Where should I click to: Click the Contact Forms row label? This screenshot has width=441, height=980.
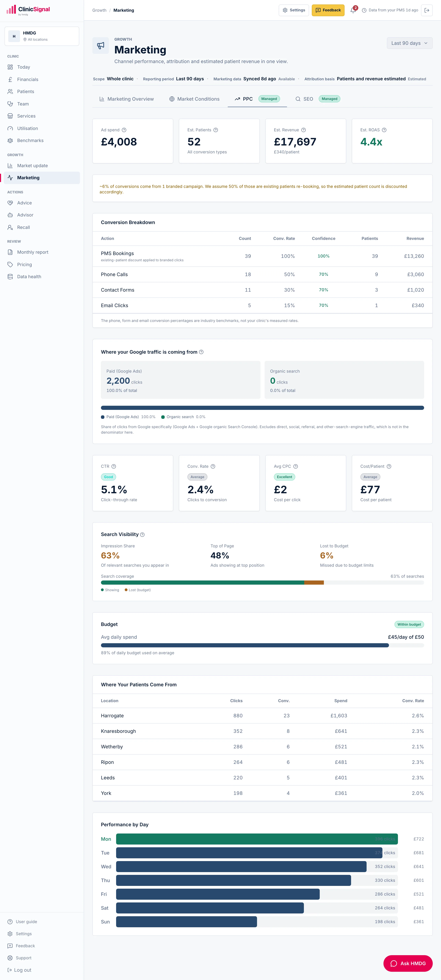pos(117,290)
